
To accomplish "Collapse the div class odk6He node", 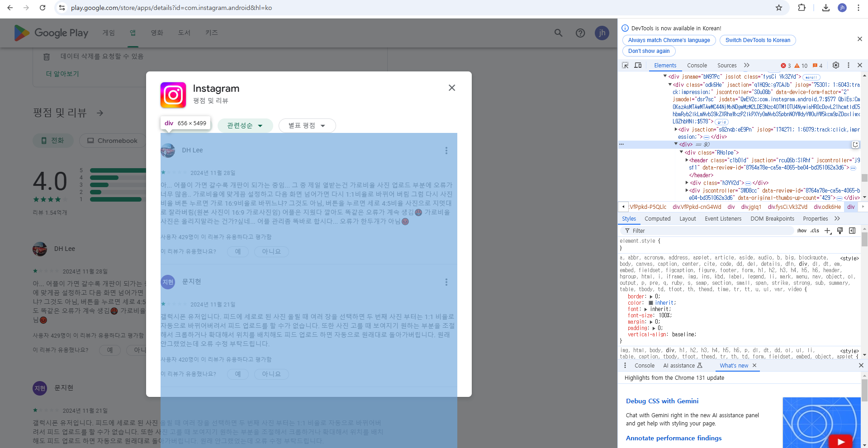I will point(670,85).
